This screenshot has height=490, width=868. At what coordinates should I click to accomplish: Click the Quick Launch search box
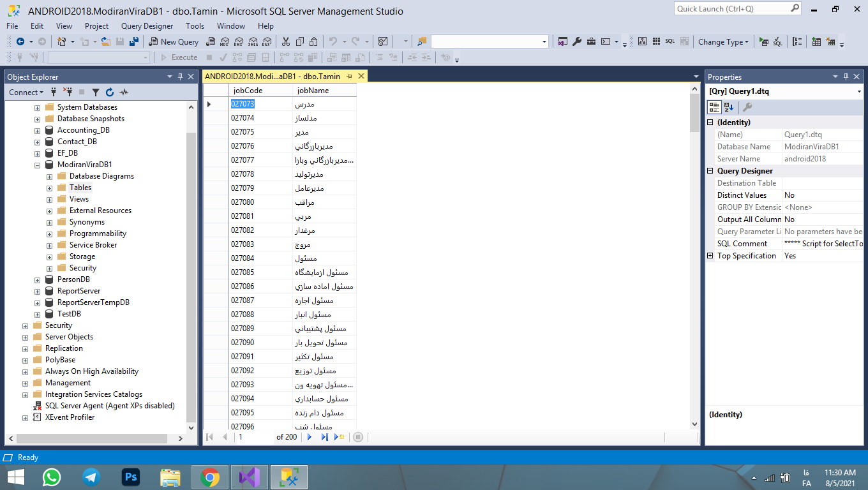tap(737, 9)
